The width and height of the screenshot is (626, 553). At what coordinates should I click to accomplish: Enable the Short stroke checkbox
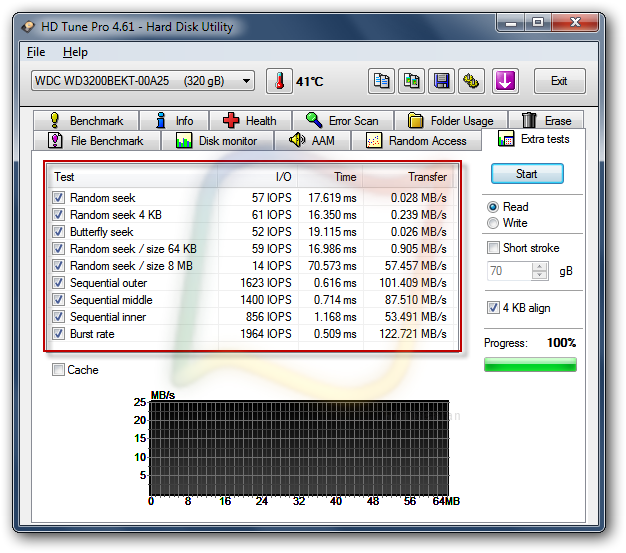tap(493, 248)
